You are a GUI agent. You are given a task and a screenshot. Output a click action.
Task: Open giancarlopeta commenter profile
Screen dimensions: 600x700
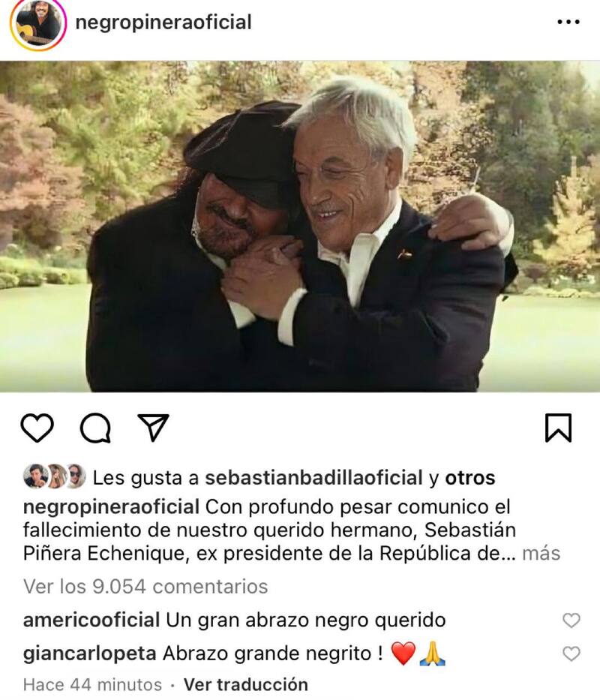click(x=90, y=653)
